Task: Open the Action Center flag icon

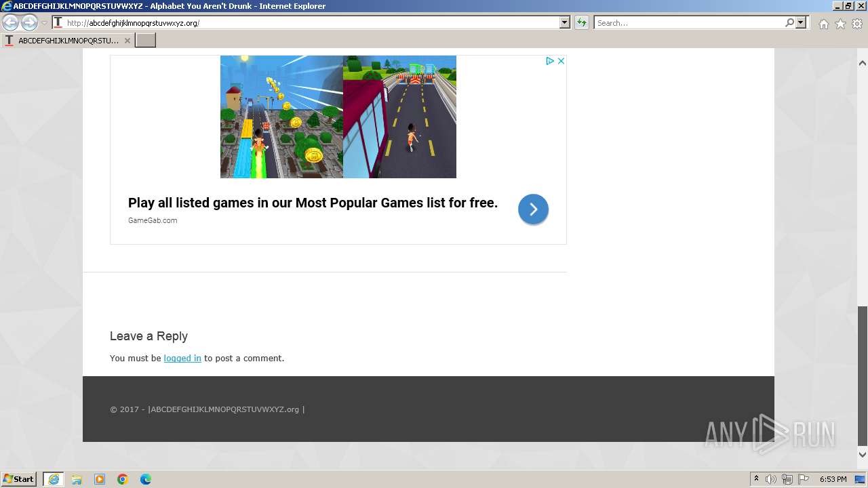Action: (x=804, y=479)
